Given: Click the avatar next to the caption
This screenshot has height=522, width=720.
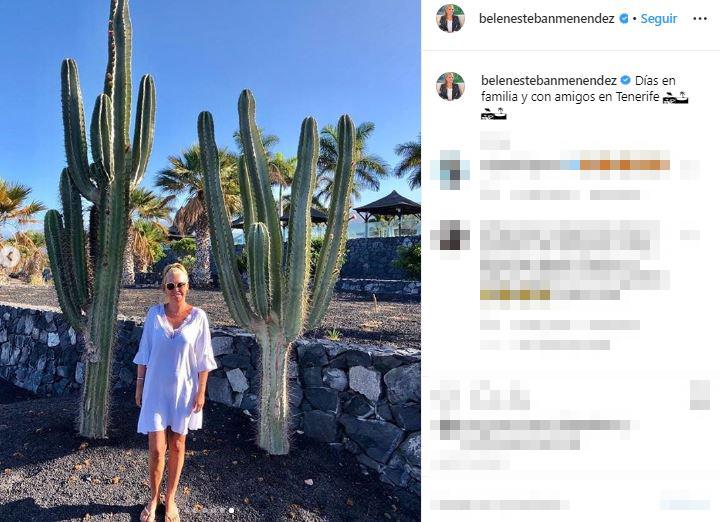Looking at the screenshot, I should tap(450, 86).
